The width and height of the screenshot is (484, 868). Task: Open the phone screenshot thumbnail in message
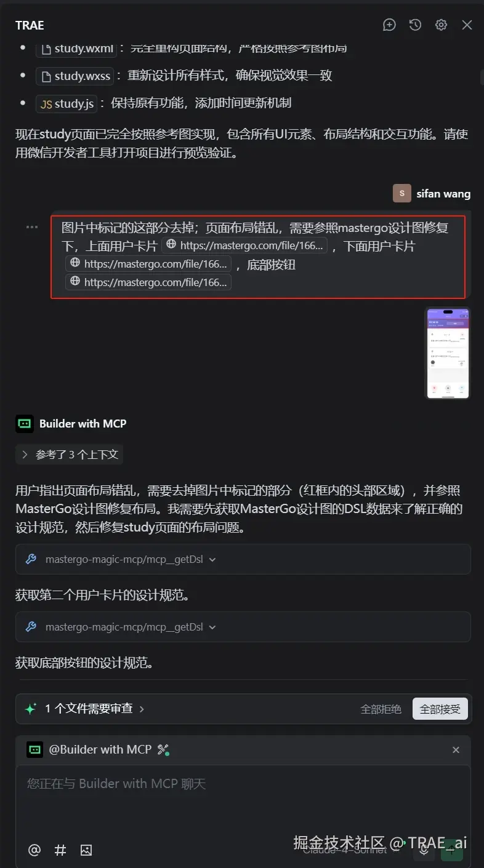(x=448, y=353)
